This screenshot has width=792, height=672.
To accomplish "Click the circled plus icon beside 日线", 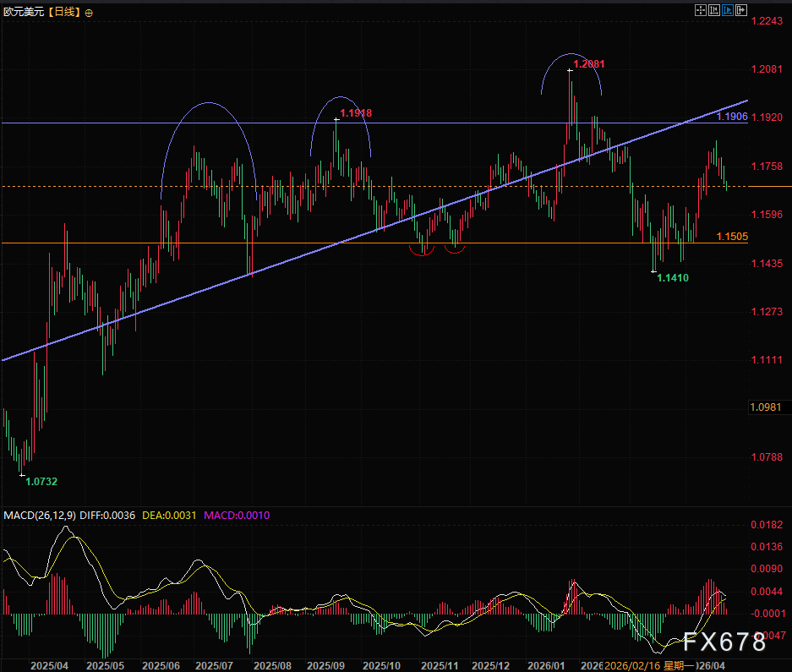I will coord(90,13).
